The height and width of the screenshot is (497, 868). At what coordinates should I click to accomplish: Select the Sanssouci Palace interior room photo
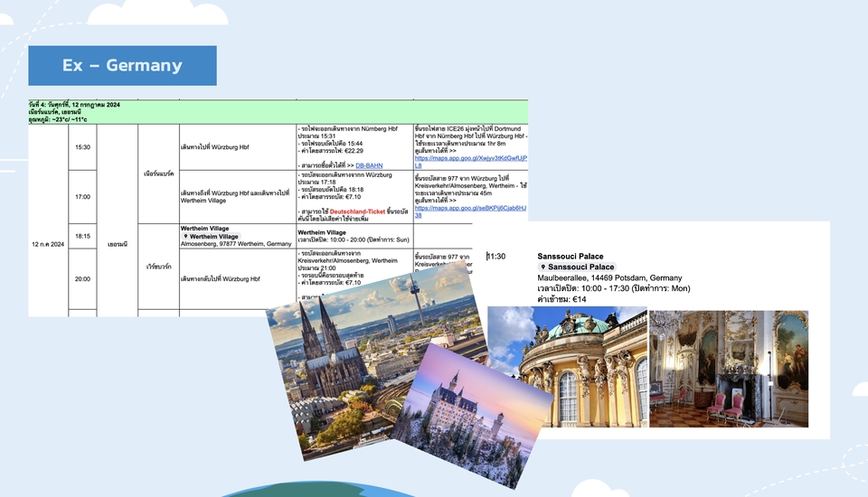pos(729,369)
